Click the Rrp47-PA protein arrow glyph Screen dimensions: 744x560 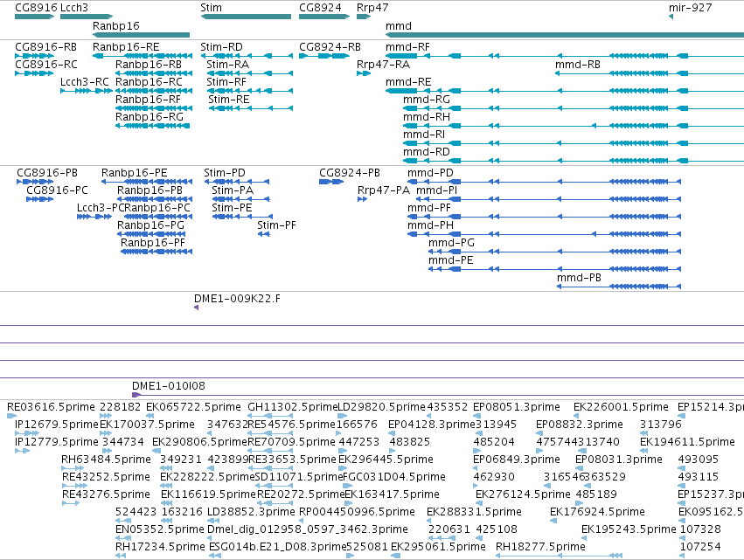click(362, 199)
